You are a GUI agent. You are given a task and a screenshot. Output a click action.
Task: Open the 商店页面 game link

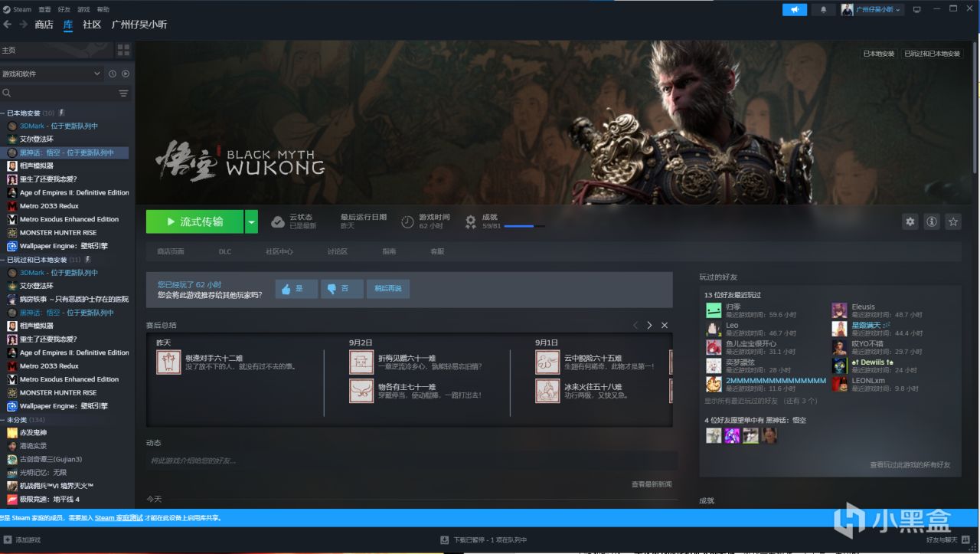coord(171,251)
